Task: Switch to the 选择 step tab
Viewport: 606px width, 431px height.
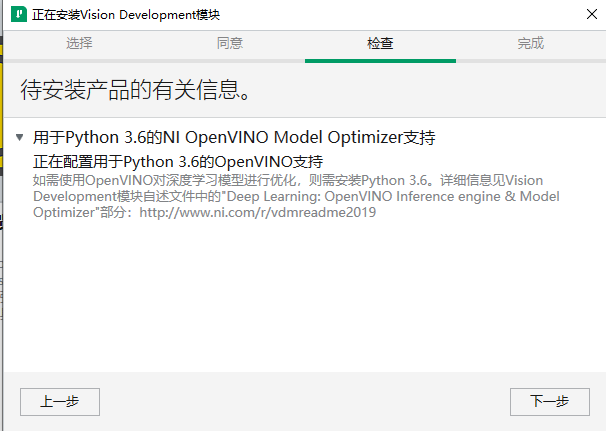Action: 79,43
